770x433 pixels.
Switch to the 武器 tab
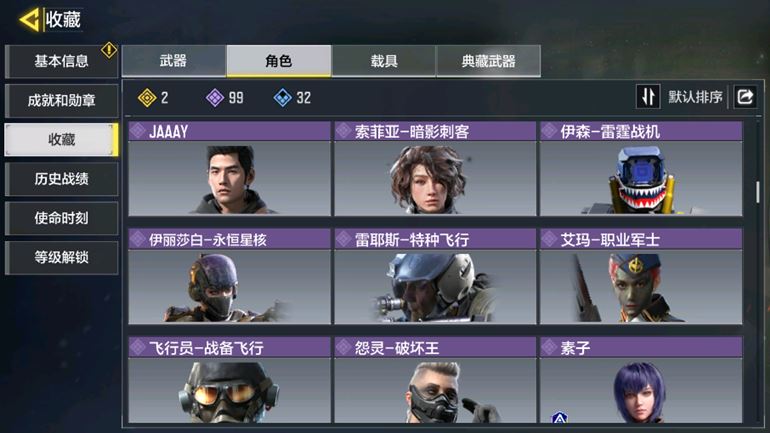click(173, 61)
